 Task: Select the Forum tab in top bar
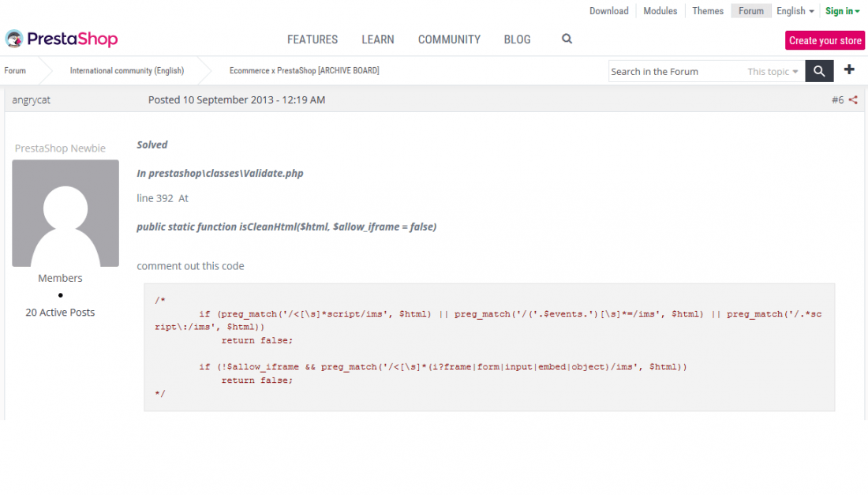[x=750, y=11]
